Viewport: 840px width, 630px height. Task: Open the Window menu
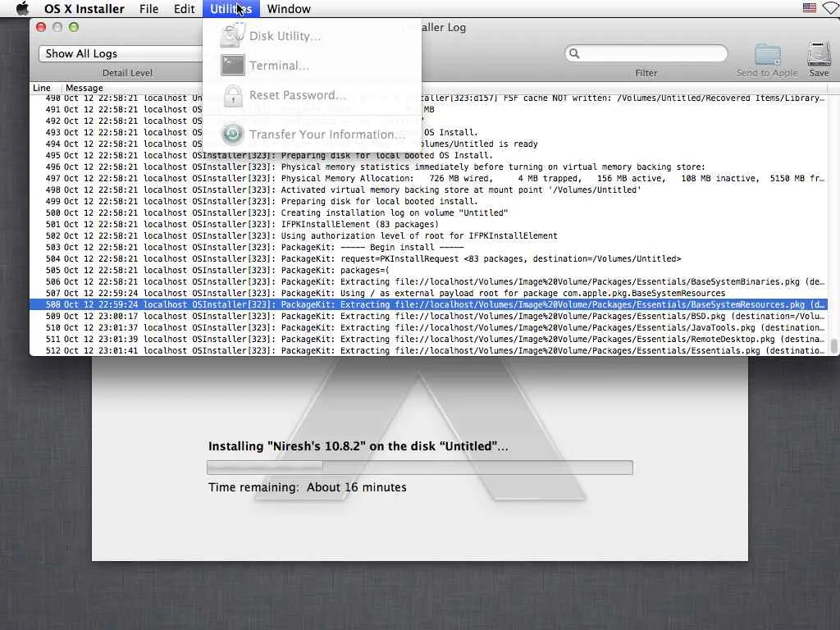pos(289,8)
